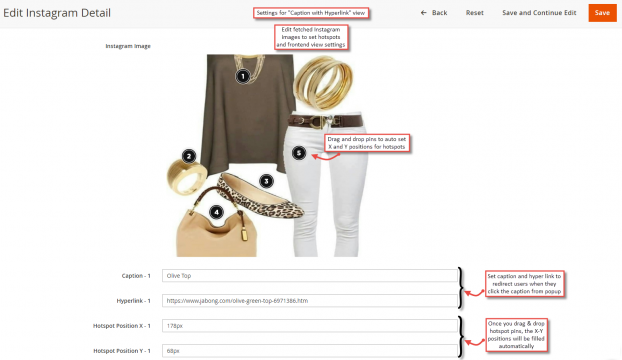Select hotspot pin 4 on beige handbag
Viewport: 622px width, 360px height.
217,212
